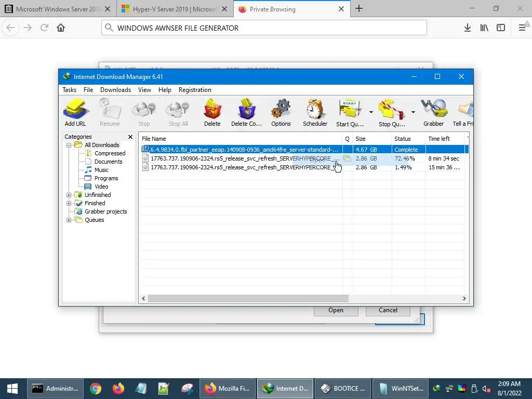Viewport: 532px width, 399px height.
Task: Click the Firefox back arrow
Action: click(10, 28)
